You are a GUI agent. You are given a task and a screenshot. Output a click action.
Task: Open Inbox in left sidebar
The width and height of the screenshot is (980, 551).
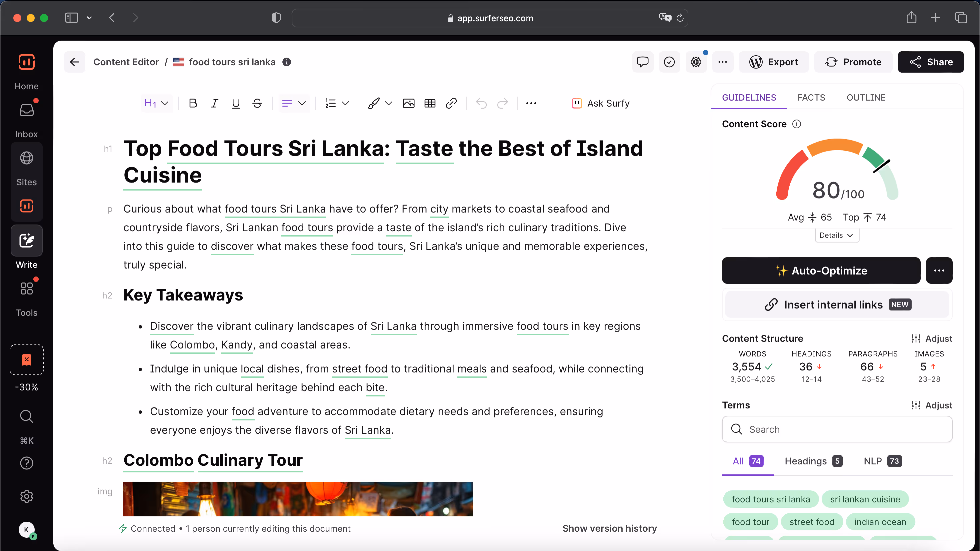pyautogui.click(x=26, y=110)
